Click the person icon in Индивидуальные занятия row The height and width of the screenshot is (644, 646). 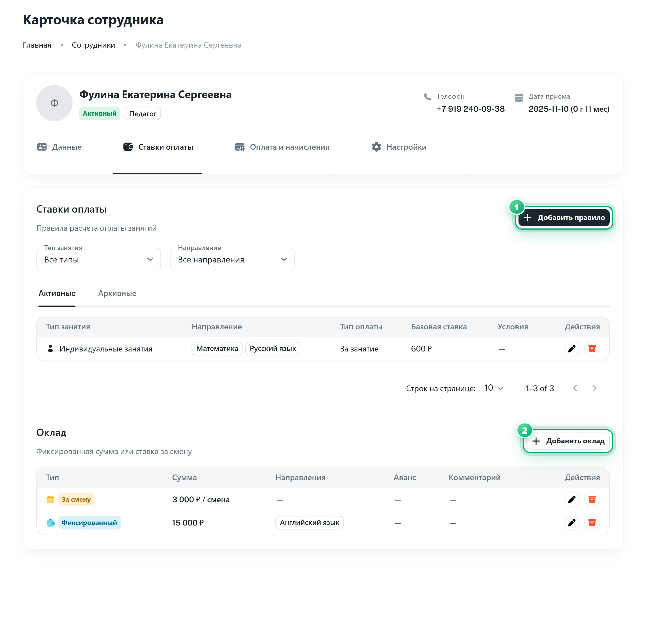pos(50,349)
